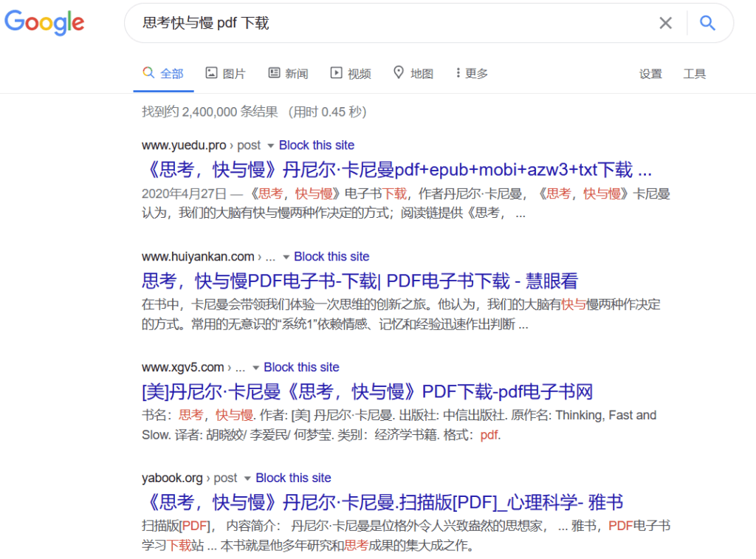Click Block this site for yabook.org
This screenshot has height=559, width=756.
coord(293,478)
